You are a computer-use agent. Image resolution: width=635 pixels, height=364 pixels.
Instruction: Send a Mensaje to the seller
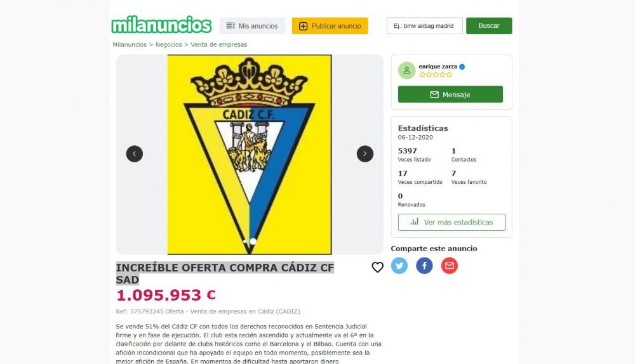click(450, 94)
